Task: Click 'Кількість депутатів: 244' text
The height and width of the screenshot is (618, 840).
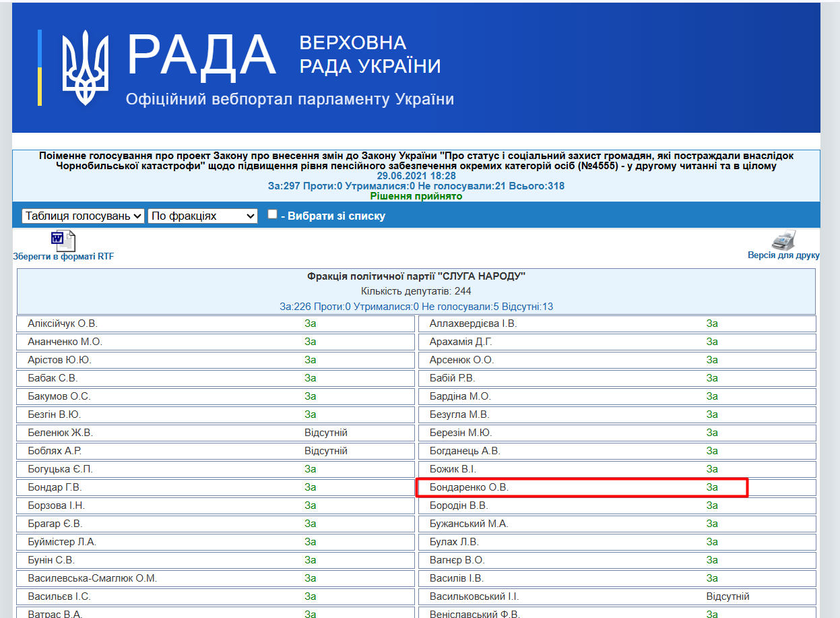Action: click(x=416, y=291)
